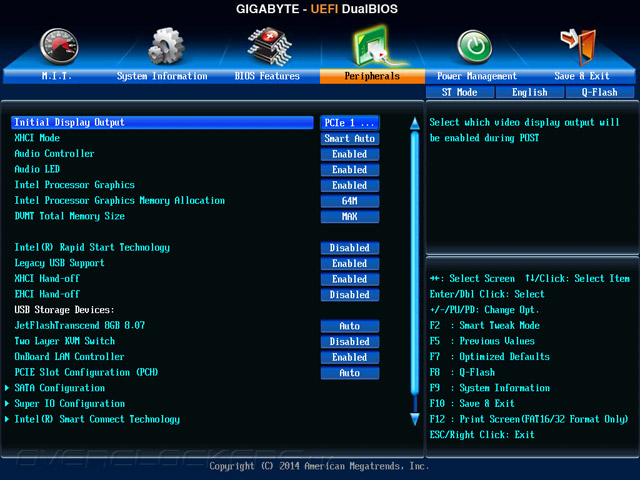
Task: Select Intel(R) Rapid Start Technology label
Action: click(x=92, y=247)
